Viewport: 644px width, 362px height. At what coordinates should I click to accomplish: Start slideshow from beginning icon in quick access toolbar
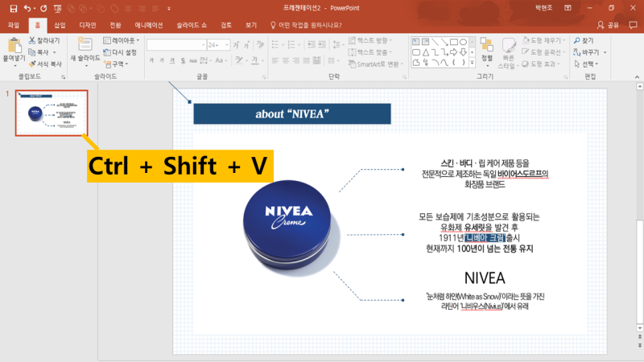[57, 8]
